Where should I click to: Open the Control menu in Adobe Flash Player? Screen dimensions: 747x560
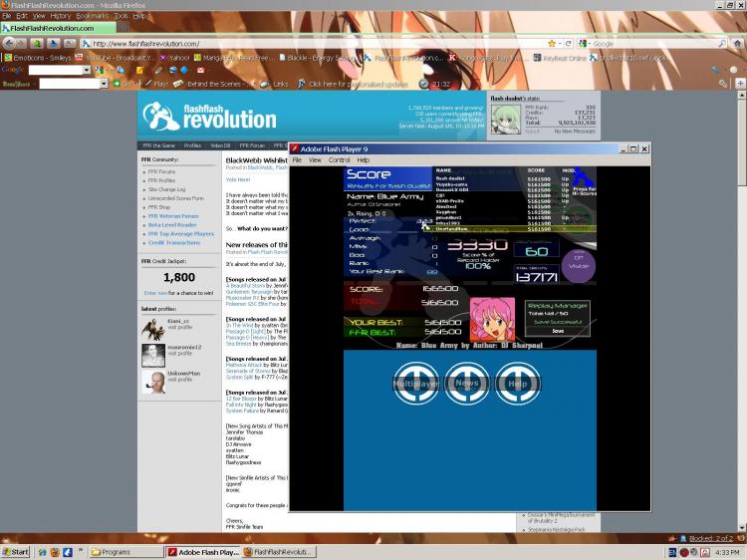[340, 160]
